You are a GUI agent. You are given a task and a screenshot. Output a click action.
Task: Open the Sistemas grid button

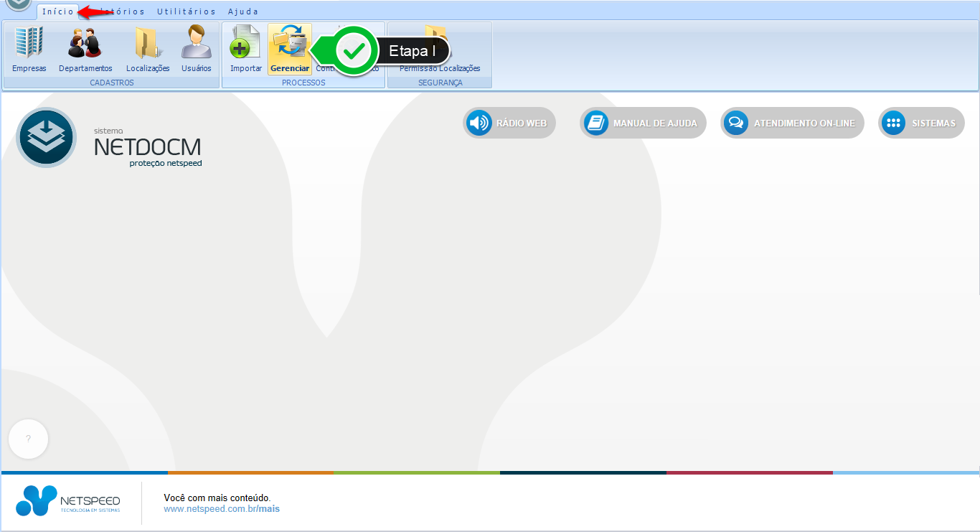pos(922,123)
